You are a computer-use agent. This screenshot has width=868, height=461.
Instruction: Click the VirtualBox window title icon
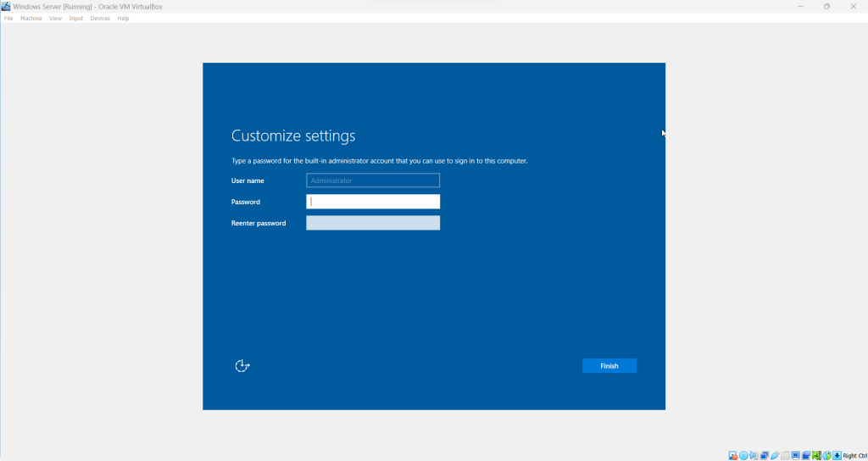6,7
